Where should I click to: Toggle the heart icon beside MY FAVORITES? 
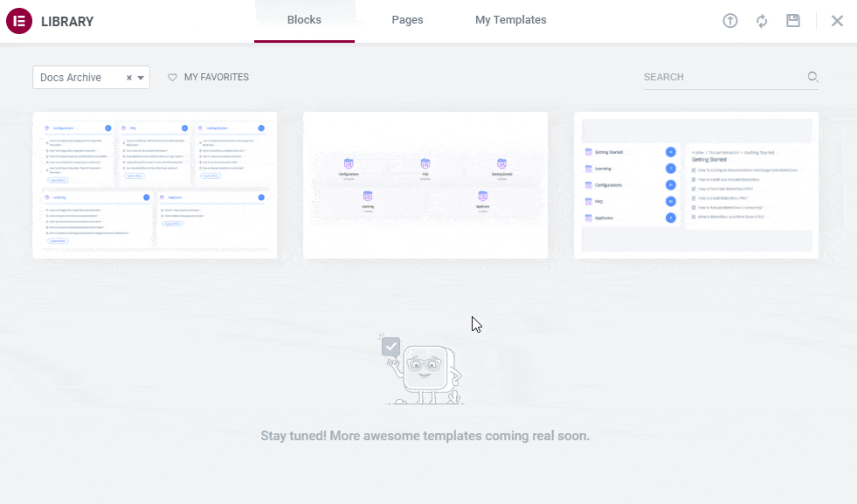[172, 77]
